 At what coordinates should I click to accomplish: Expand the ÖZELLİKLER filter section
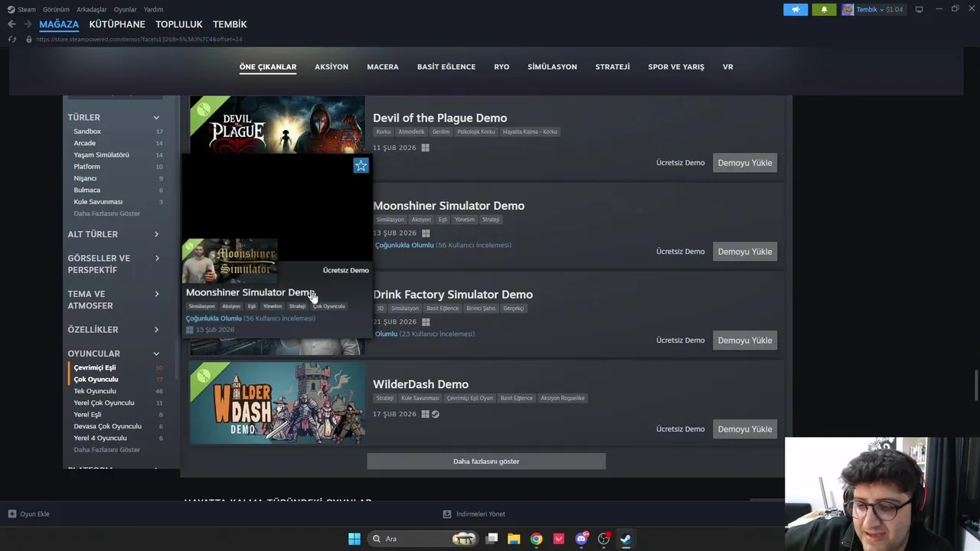tap(156, 330)
